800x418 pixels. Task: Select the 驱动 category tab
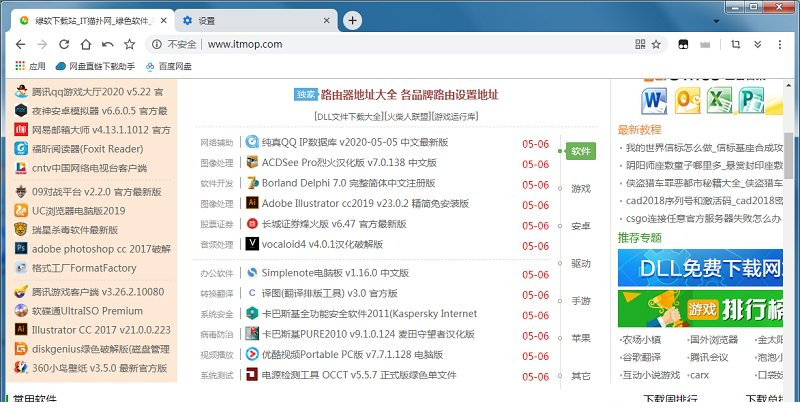(x=581, y=263)
